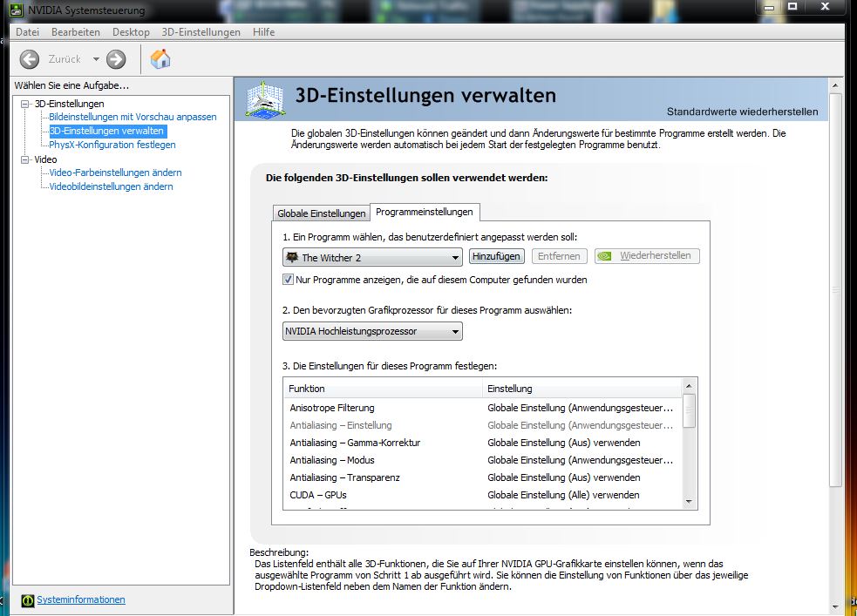This screenshot has height=616, width=857.
Task: Maximize the NVIDIA Systemsteuerung window
Action: pos(792,7)
